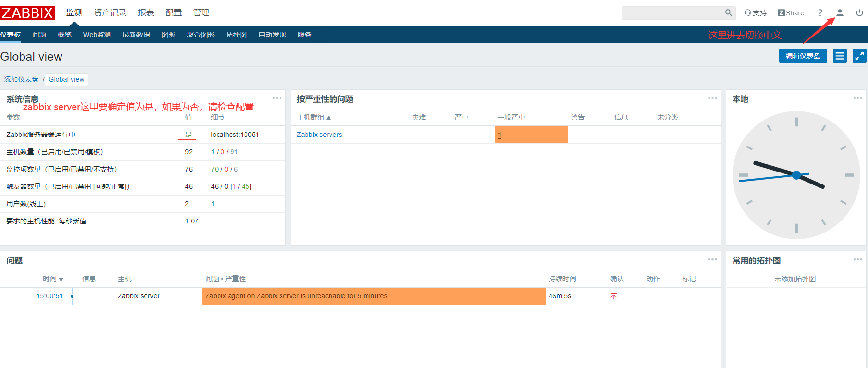Toggle fullscreen dashboard mode
Viewport: 868px width, 368px height.
pos(859,56)
